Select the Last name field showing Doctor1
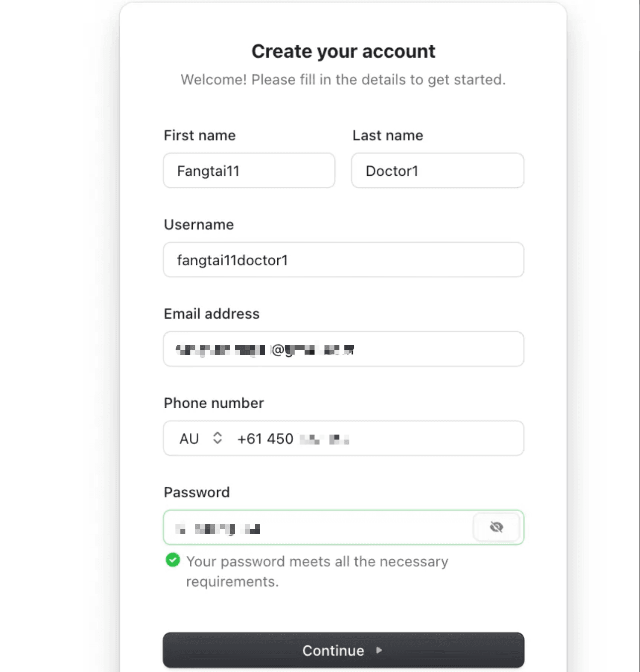Screen dimensions: 640x672 437,171
